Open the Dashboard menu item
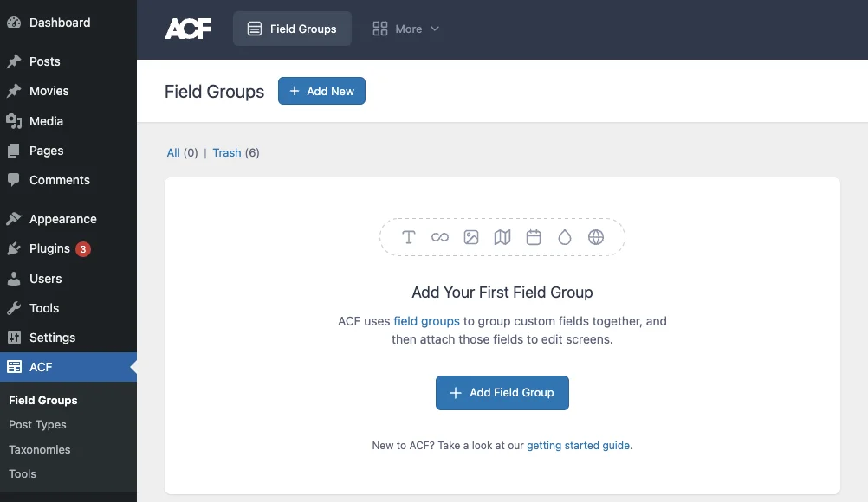Viewport: 868px width, 502px height. 59,23
